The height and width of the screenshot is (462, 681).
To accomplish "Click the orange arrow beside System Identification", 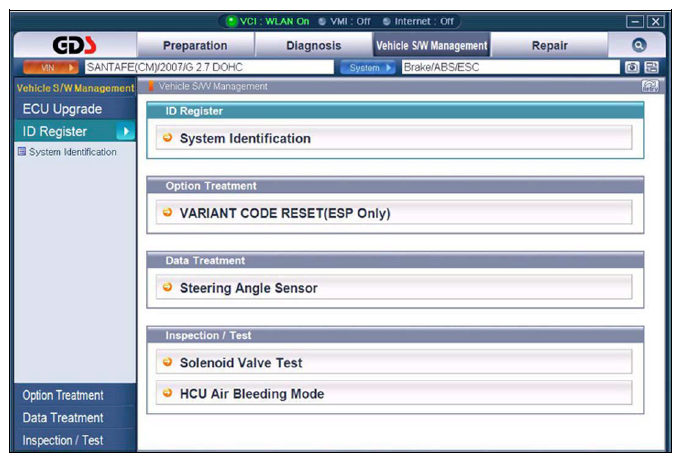I will click(x=167, y=138).
